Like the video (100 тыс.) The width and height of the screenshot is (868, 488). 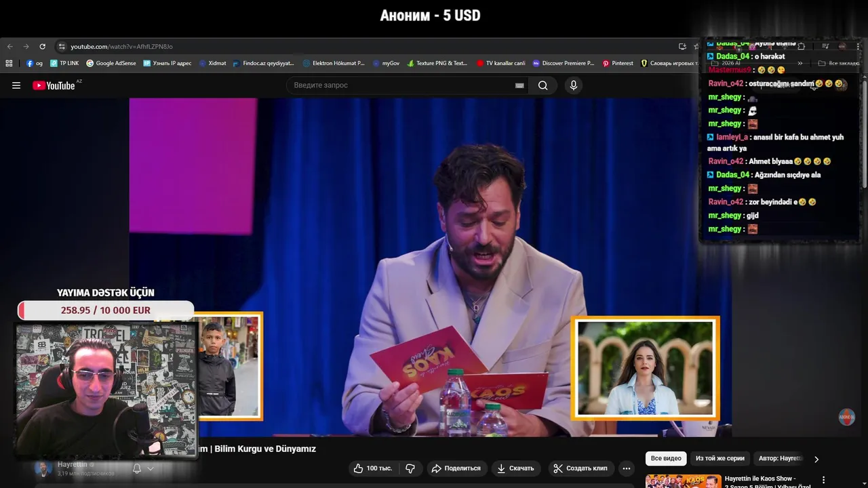click(x=372, y=468)
